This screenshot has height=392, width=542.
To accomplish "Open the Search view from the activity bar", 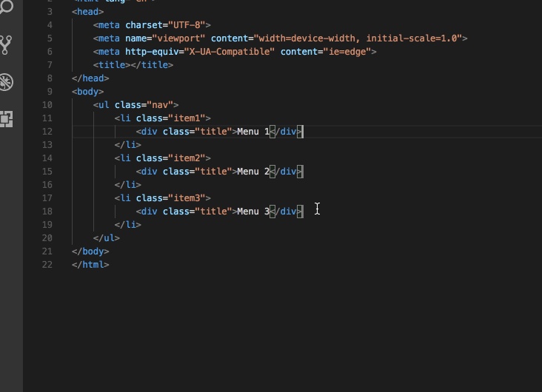I will [x=6, y=6].
